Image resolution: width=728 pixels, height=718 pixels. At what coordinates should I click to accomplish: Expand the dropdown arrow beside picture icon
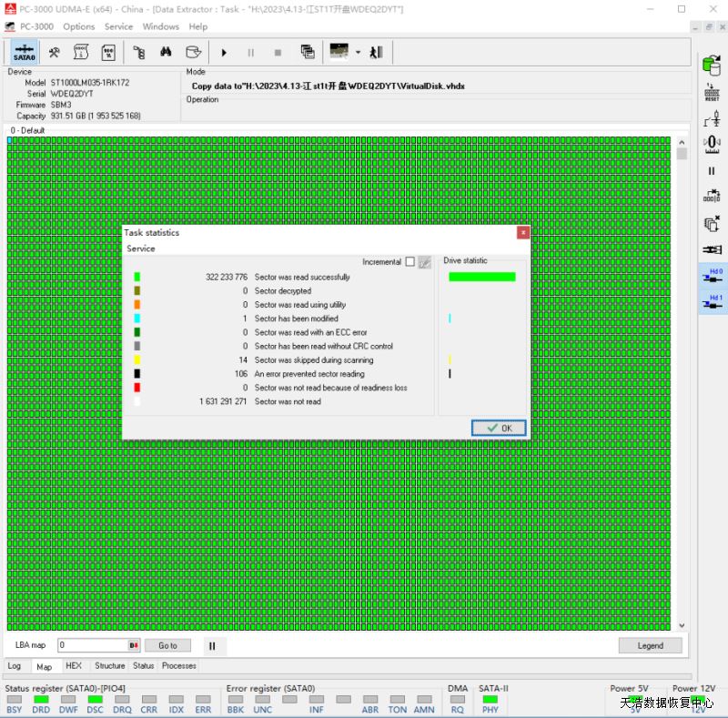coord(358,52)
